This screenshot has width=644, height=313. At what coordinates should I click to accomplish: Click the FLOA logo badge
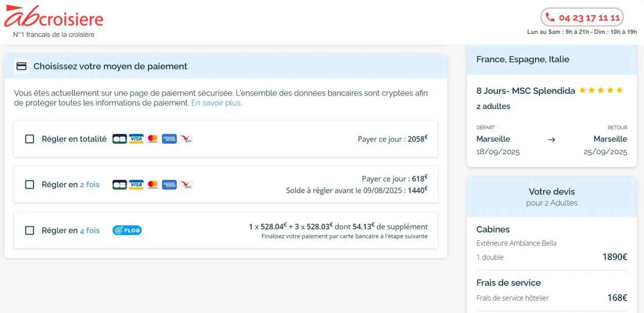pyautogui.click(x=127, y=230)
